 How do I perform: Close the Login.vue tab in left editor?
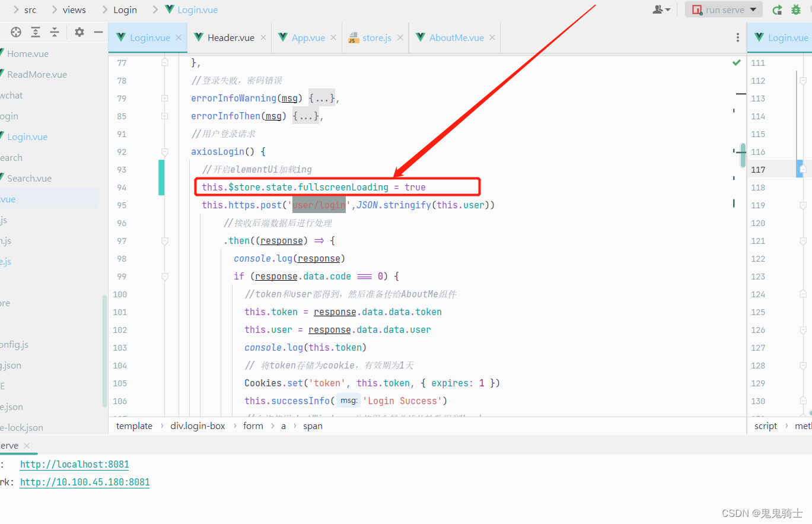179,37
